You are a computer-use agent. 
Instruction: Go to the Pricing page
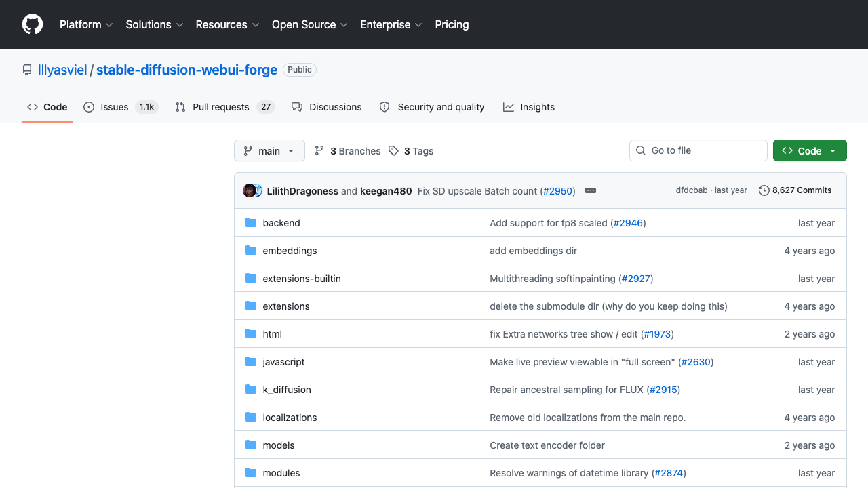pyautogui.click(x=452, y=24)
